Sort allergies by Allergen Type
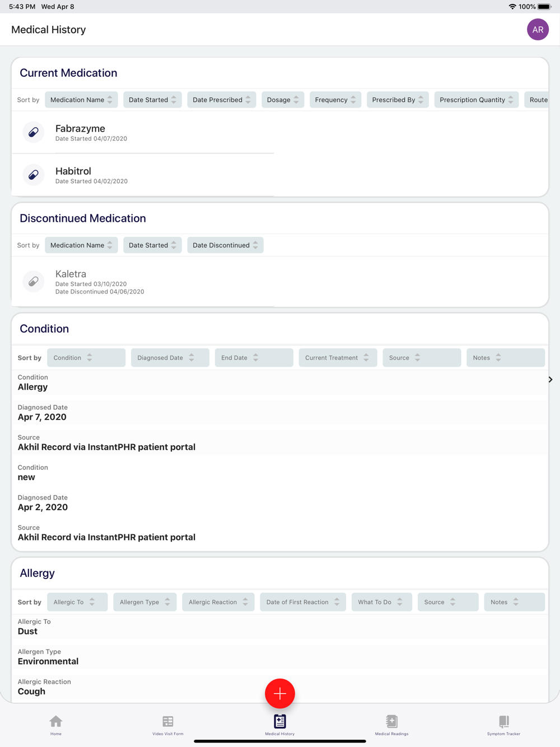Screen dimensions: 560x747 tap(145, 602)
